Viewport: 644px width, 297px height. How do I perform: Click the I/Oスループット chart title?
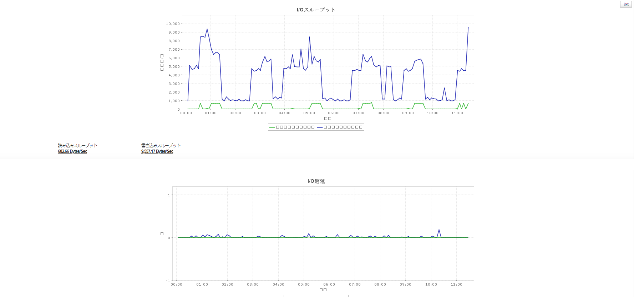tap(316, 10)
